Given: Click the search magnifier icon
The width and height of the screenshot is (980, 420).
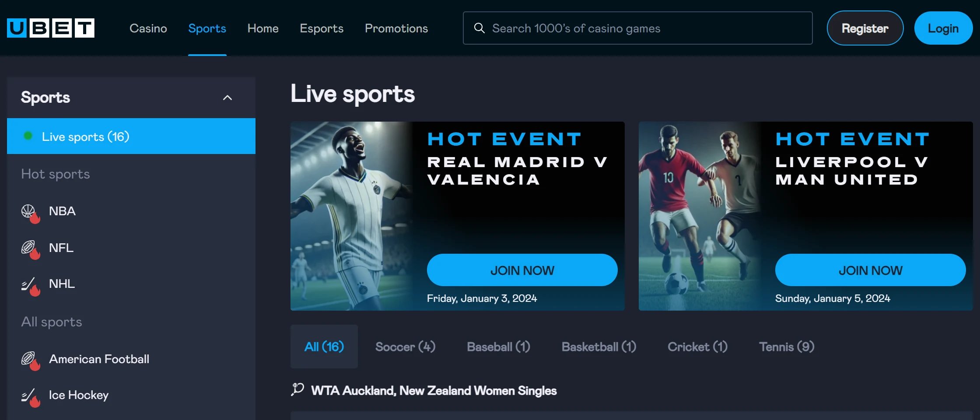Looking at the screenshot, I should click(479, 28).
